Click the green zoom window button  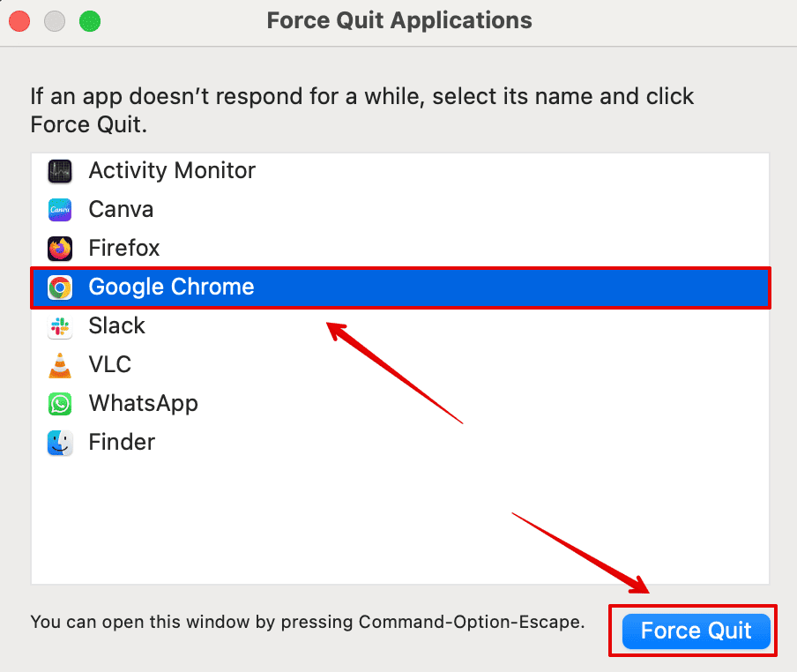89,20
